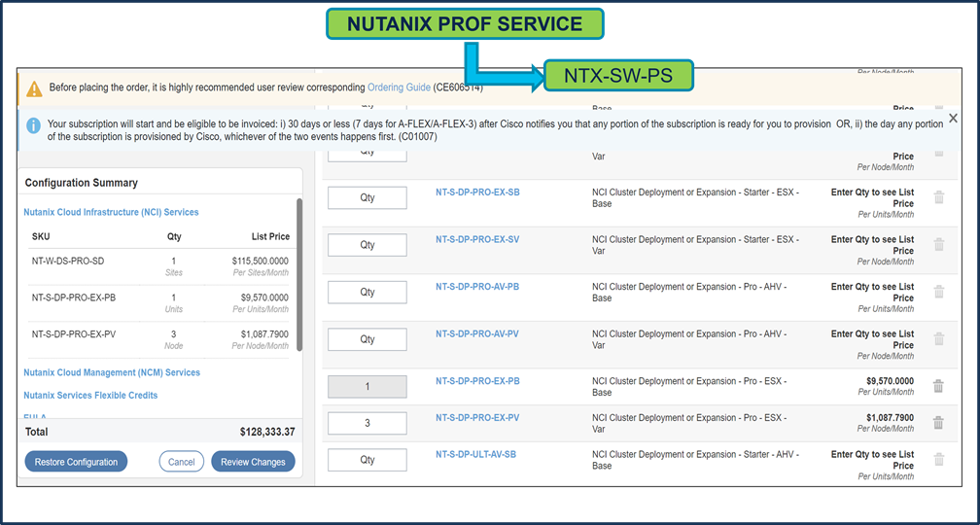This screenshot has height=525, width=980.
Task: Select NT-W-DS-PRO-SD in Configuration Summary
Action: point(68,262)
